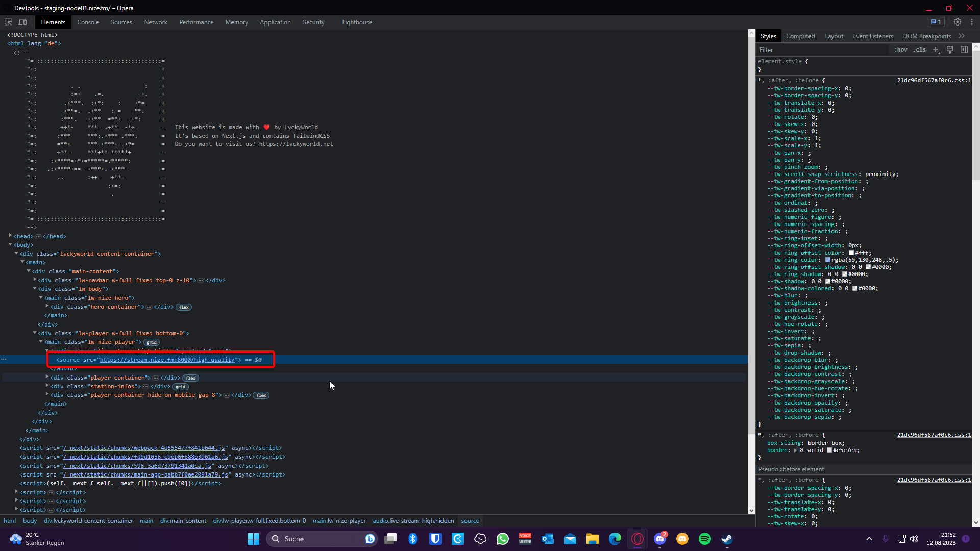Toggle the computed styles sidebar icon
Image resolution: width=980 pixels, height=551 pixels.
pos(964,49)
